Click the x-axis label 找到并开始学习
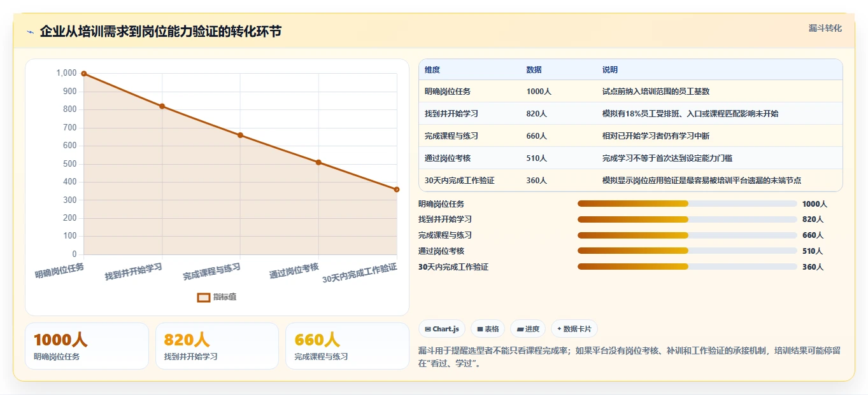Screen dimensions: 868x395 tap(134, 272)
